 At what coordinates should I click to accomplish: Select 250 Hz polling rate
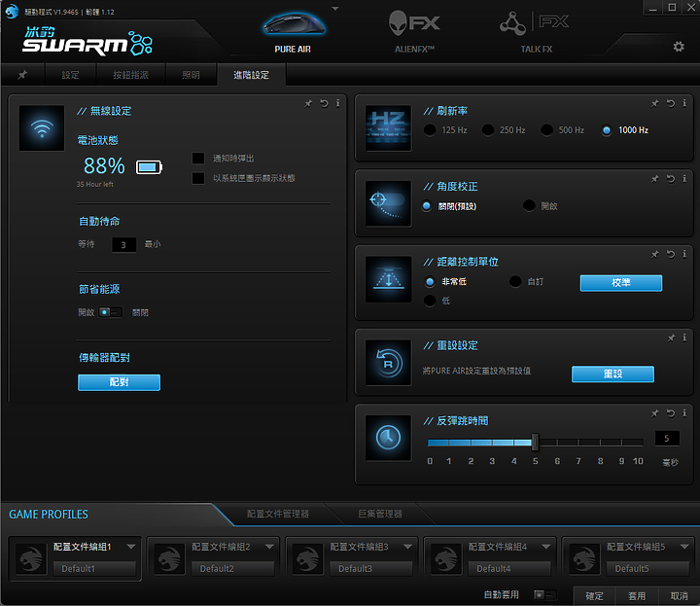coord(488,130)
